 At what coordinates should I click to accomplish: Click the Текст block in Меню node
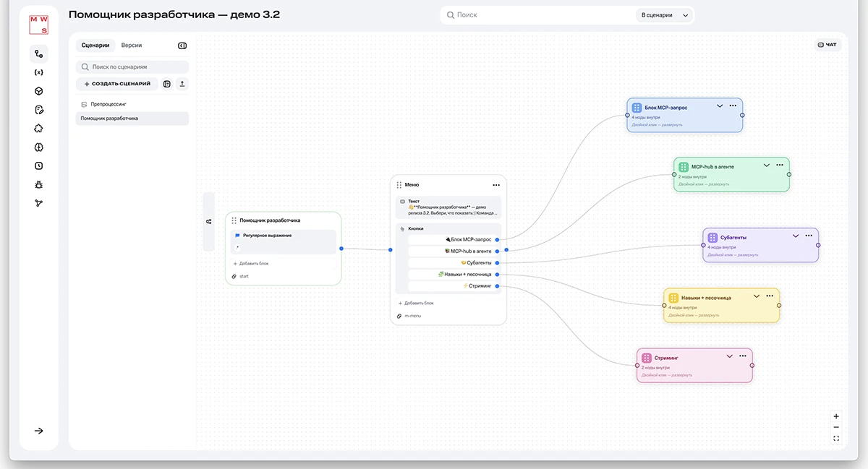[448, 207]
